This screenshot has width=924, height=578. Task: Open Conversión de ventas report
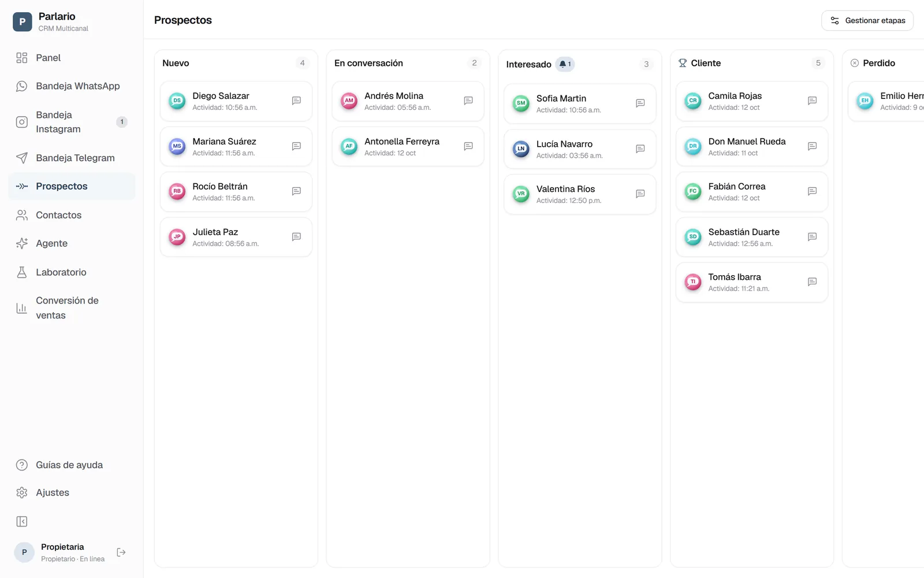click(72, 308)
